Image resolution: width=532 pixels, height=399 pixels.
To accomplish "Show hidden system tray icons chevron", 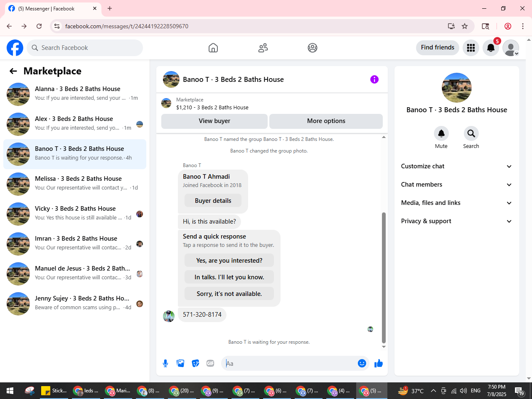I will tap(433, 391).
